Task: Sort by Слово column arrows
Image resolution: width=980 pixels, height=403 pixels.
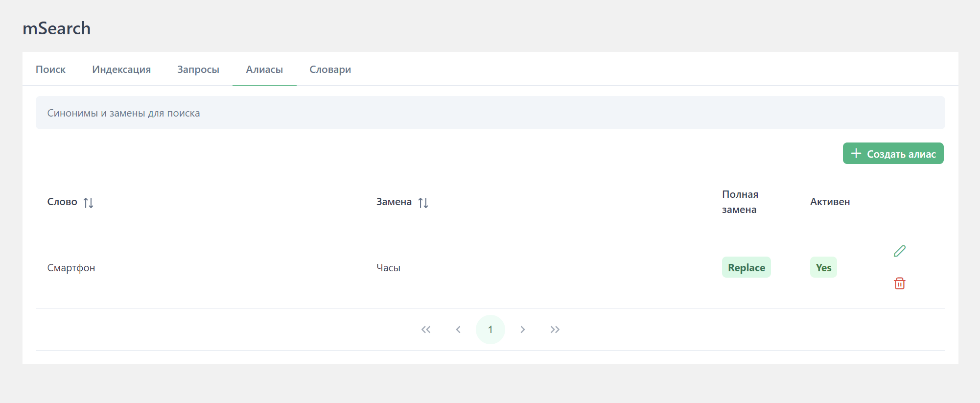Action: click(88, 202)
